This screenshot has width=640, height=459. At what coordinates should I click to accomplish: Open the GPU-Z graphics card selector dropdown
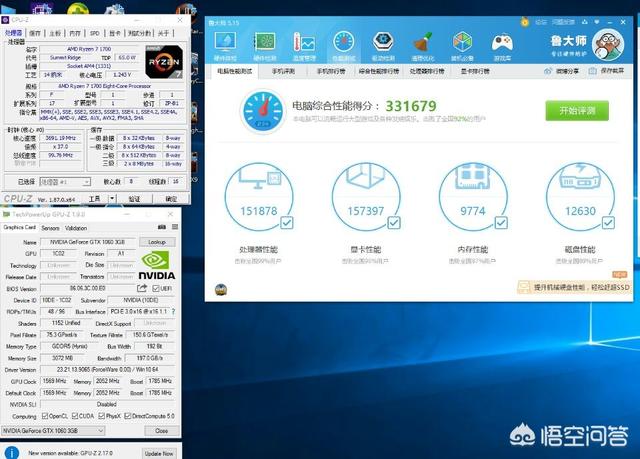(x=53, y=431)
